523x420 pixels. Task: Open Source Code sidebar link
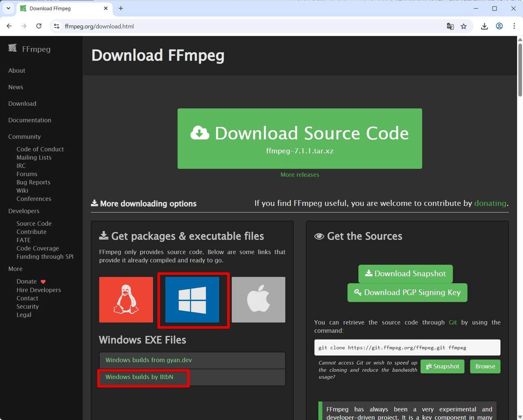(34, 223)
